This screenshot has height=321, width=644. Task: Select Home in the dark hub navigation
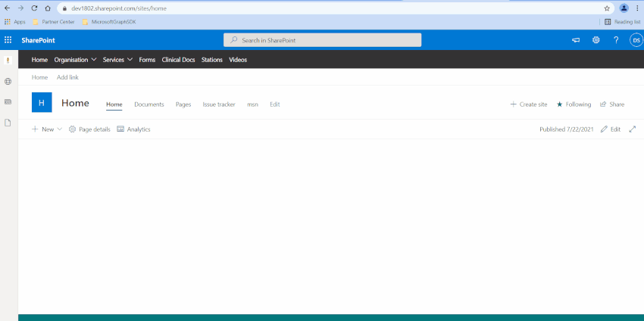(x=39, y=60)
